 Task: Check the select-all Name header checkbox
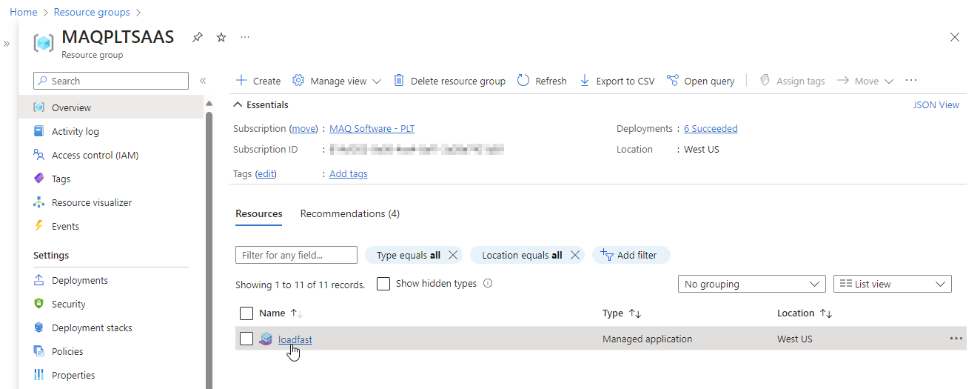coord(247,313)
